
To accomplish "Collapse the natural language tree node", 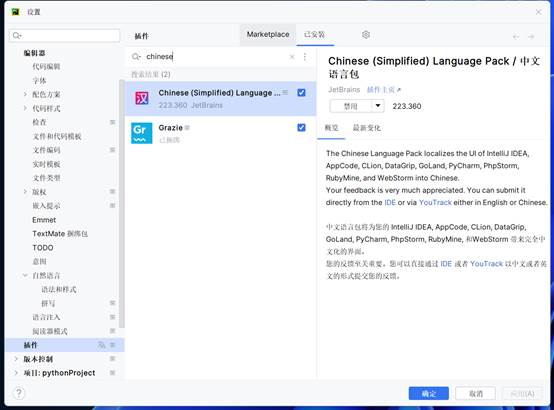I will tap(25, 275).
